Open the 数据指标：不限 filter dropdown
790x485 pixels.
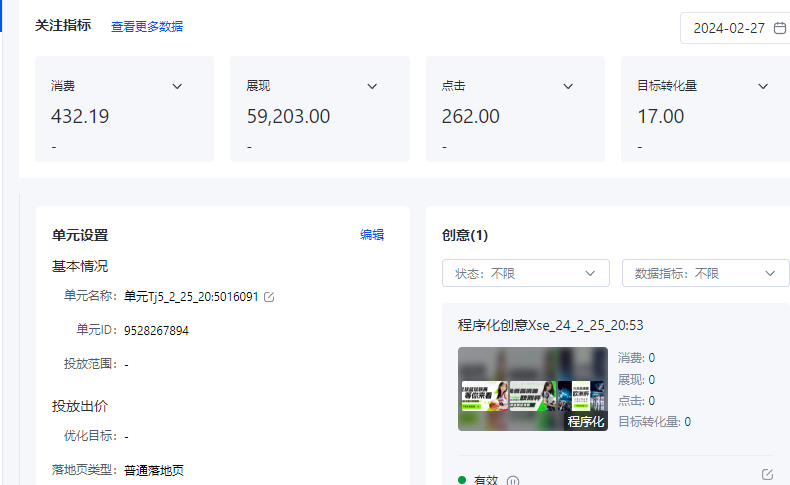[x=705, y=273]
